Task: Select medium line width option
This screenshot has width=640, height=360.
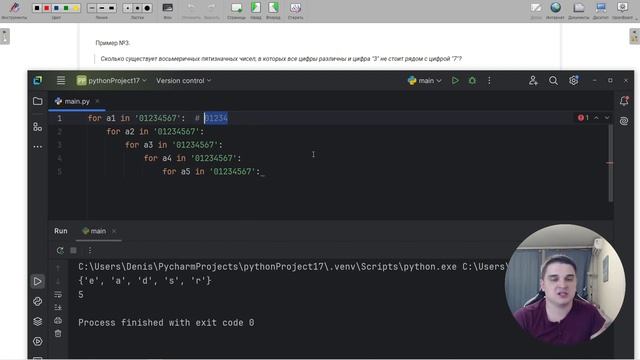Action: coord(102,8)
